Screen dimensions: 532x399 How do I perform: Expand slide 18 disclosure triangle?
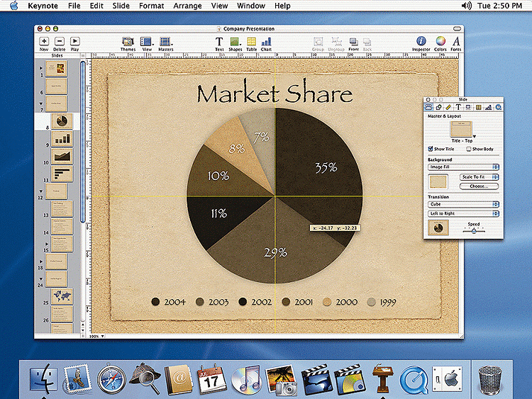coord(41,262)
